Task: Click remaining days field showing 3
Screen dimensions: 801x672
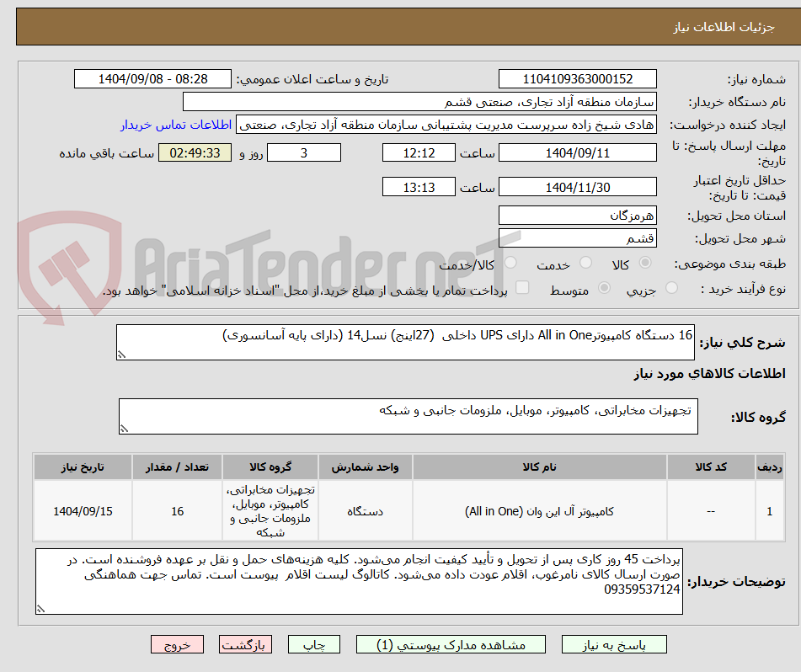Action: pyautogui.click(x=304, y=152)
